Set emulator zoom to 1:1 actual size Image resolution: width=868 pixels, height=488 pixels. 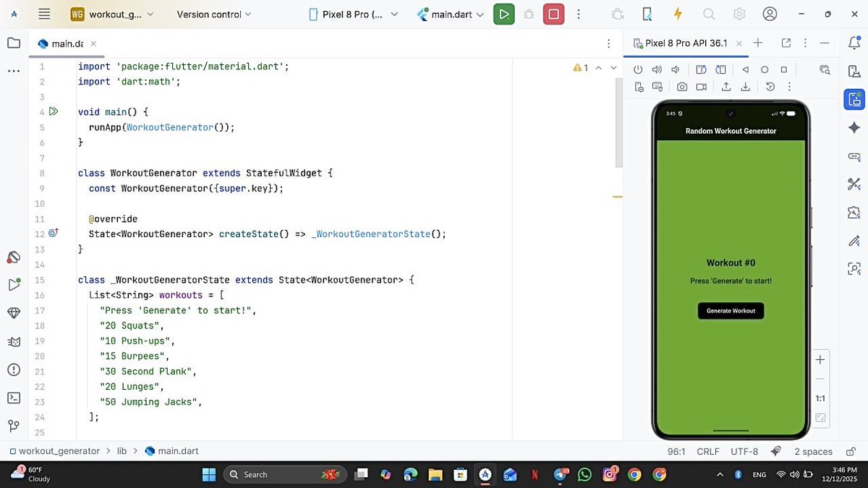pyautogui.click(x=820, y=398)
